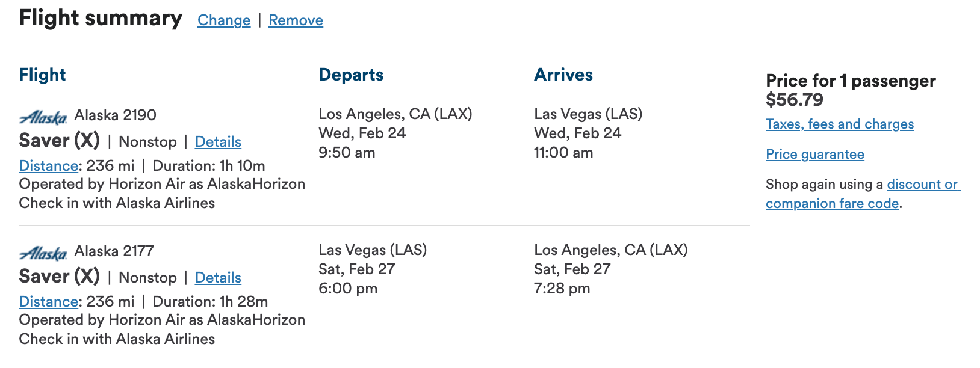Open Details for Alaska 2190 flight

point(218,142)
